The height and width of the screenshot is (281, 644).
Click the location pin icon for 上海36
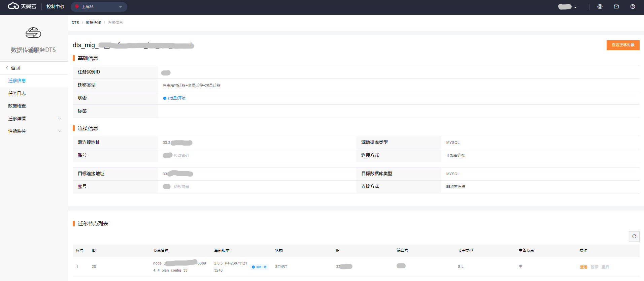click(x=77, y=7)
